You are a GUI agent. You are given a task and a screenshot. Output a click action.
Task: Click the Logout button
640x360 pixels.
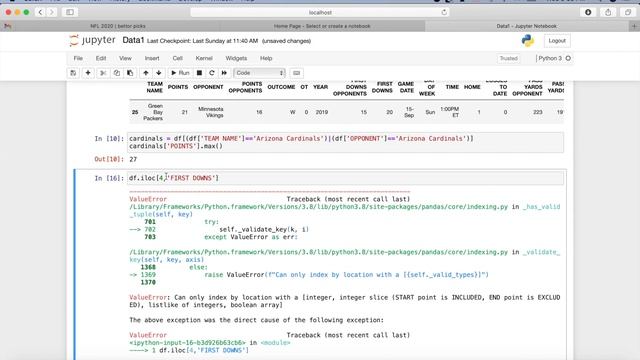coord(557,41)
